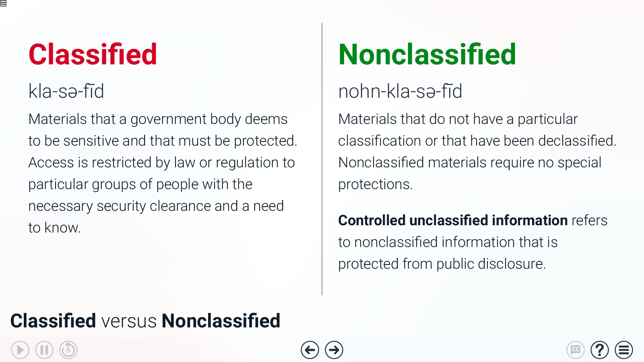This screenshot has height=362, width=644.
Task: Go back to the previous slide
Action: pos(310,350)
